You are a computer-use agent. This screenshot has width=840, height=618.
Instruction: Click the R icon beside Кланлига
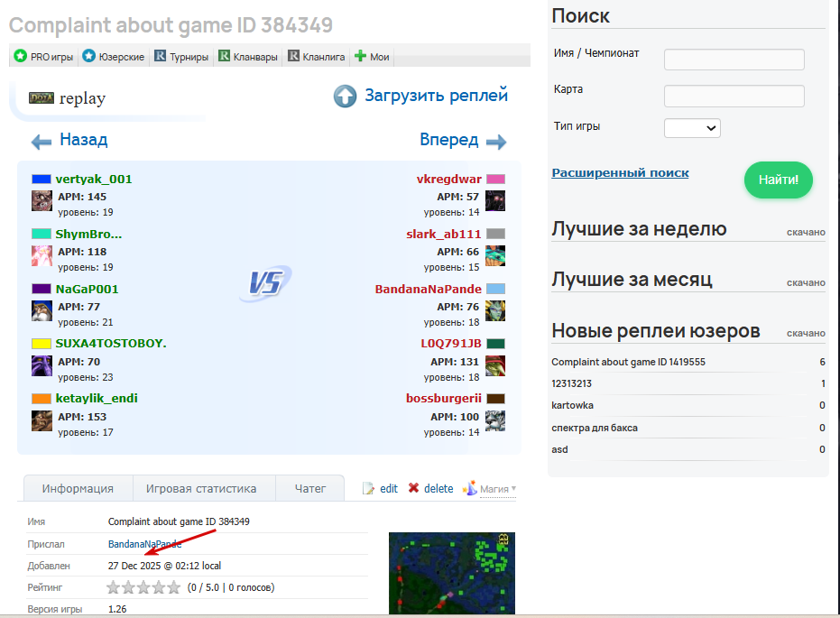coord(293,56)
